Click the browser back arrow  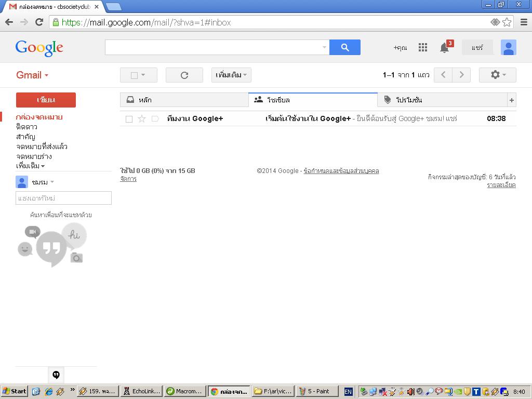(x=9, y=22)
